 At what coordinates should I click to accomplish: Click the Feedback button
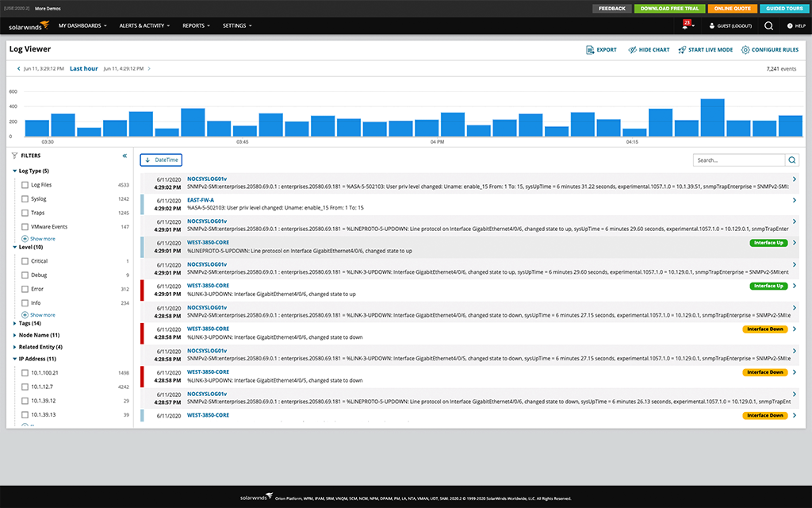612,8
